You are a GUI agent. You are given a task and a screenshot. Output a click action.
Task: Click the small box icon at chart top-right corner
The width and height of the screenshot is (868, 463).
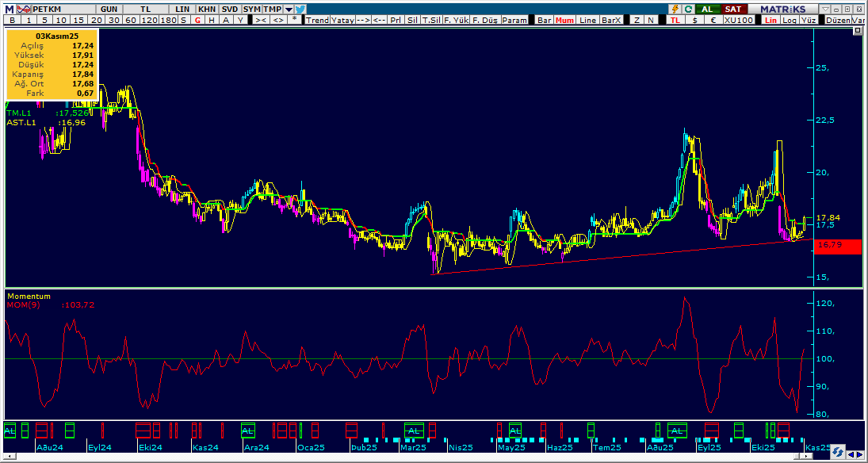tap(858, 32)
